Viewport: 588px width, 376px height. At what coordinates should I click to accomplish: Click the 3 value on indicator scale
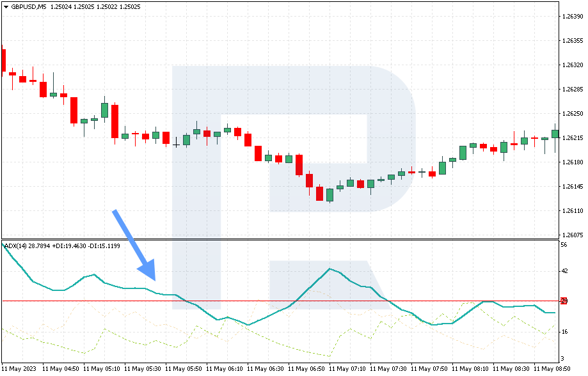(562, 358)
